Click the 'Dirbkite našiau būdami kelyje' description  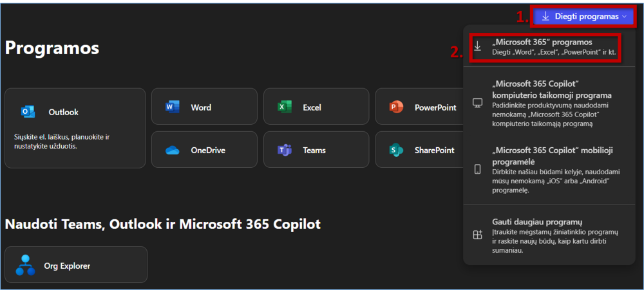tap(556, 181)
